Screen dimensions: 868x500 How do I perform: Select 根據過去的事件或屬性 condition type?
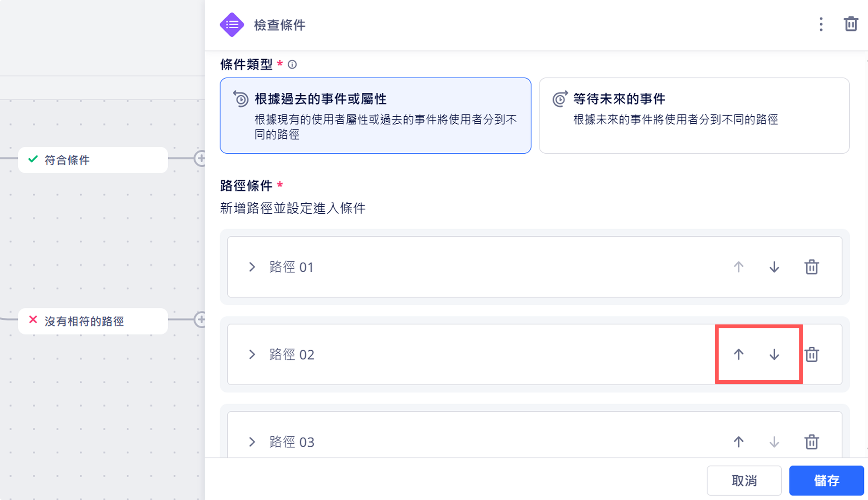[x=375, y=115]
